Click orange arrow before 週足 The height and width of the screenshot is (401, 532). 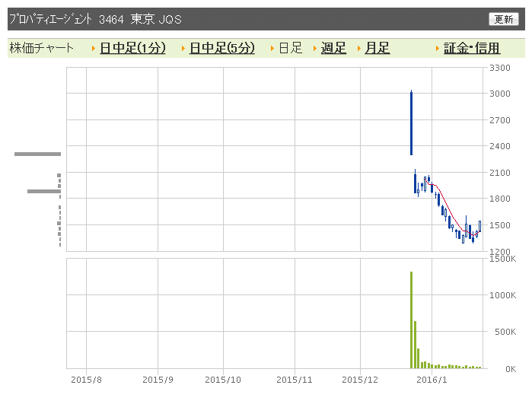pos(315,48)
